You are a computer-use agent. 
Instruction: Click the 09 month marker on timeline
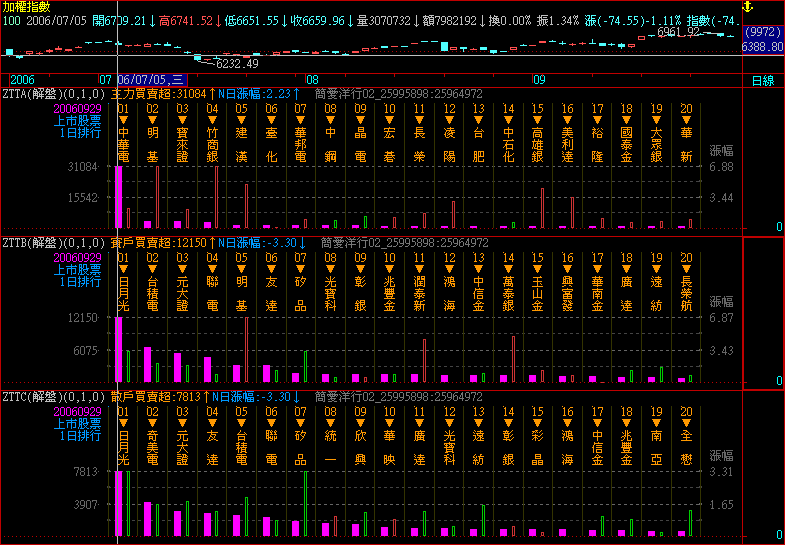coord(539,79)
